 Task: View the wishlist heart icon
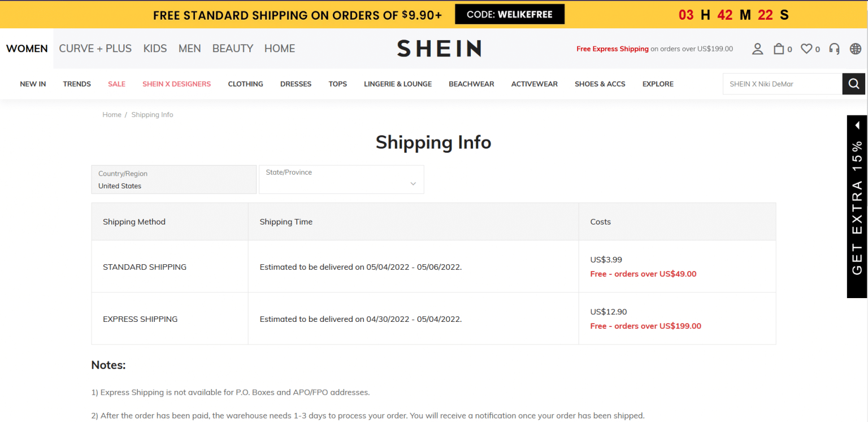point(806,49)
